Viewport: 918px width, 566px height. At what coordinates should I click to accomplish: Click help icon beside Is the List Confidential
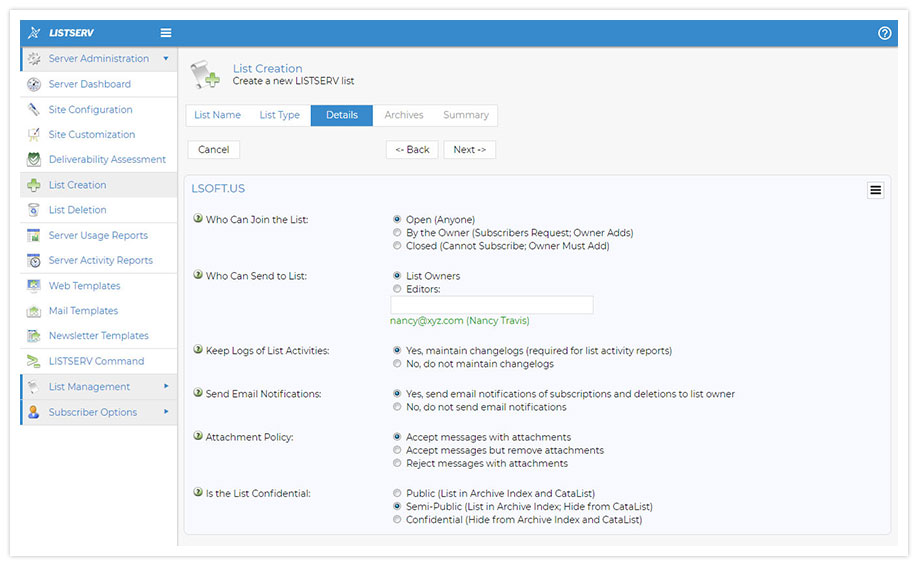click(198, 492)
